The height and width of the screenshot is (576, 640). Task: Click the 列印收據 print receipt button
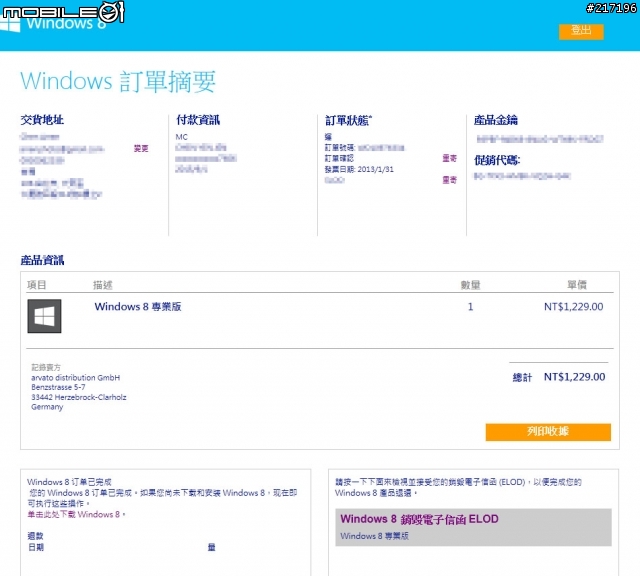pos(548,431)
